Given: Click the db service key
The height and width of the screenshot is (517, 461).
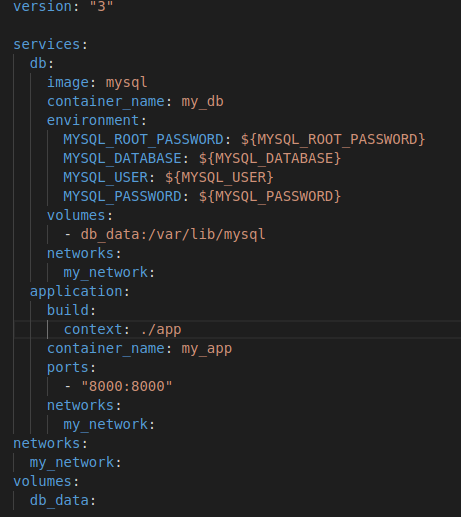Looking at the screenshot, I should pyautogui.click(x=38, y=63).
